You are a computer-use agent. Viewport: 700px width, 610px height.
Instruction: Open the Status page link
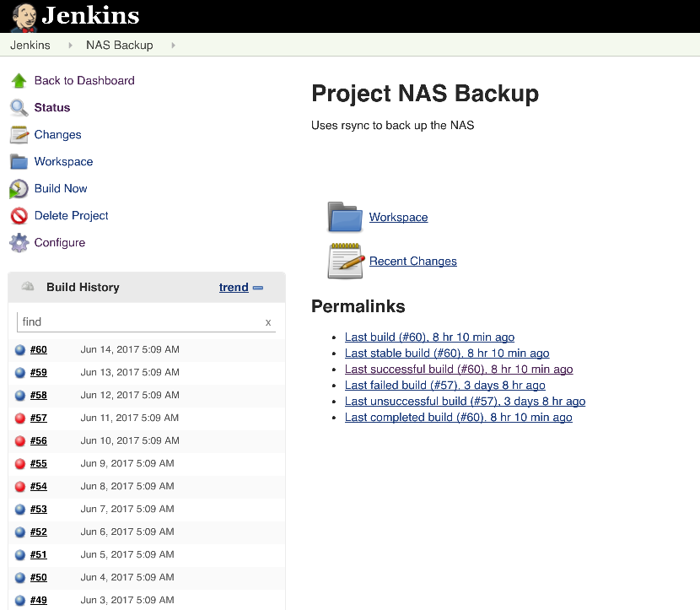click(52, 108)
